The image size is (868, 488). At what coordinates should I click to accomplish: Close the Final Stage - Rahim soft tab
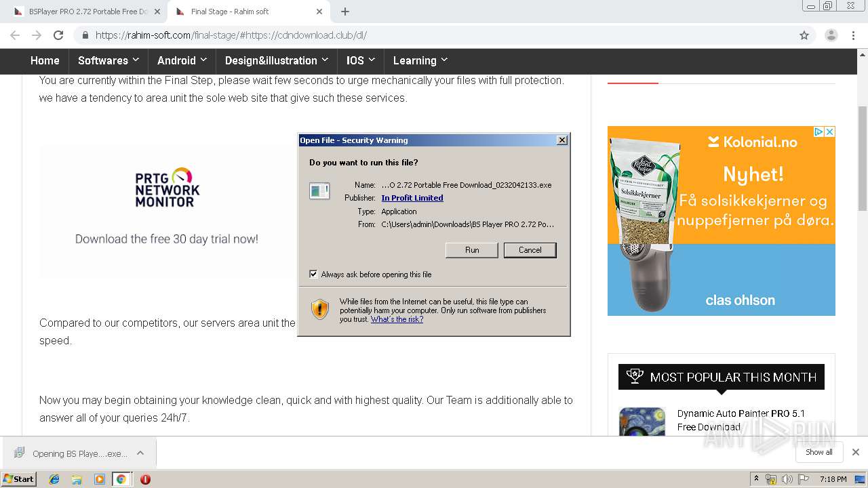(319, 12)
